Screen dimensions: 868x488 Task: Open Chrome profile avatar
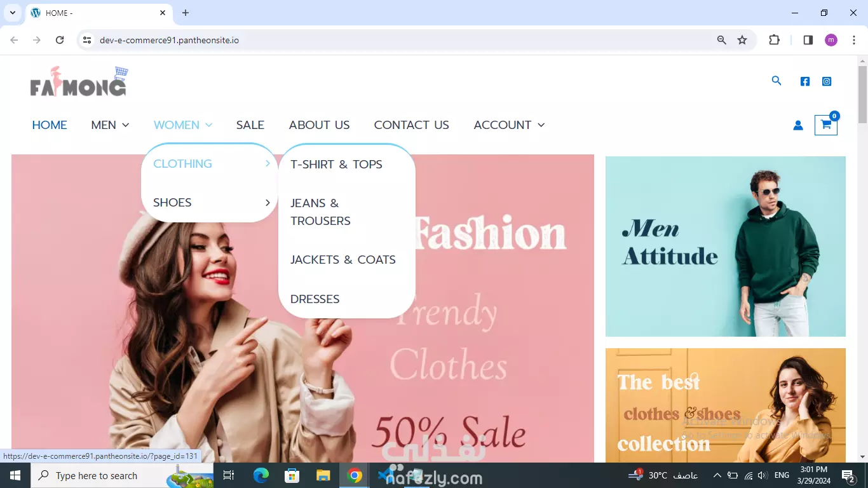click(x=831, y=40)
